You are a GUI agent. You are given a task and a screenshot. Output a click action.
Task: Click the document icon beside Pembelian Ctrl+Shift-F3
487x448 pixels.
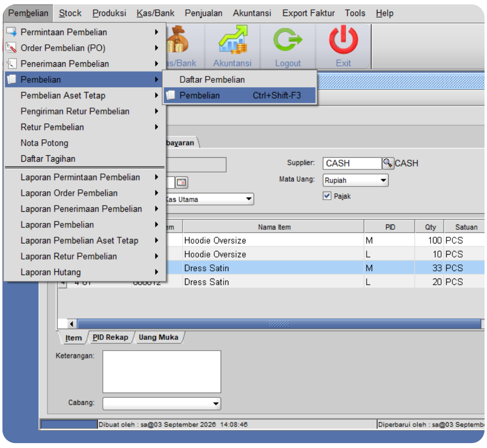[x=170, y=95]
